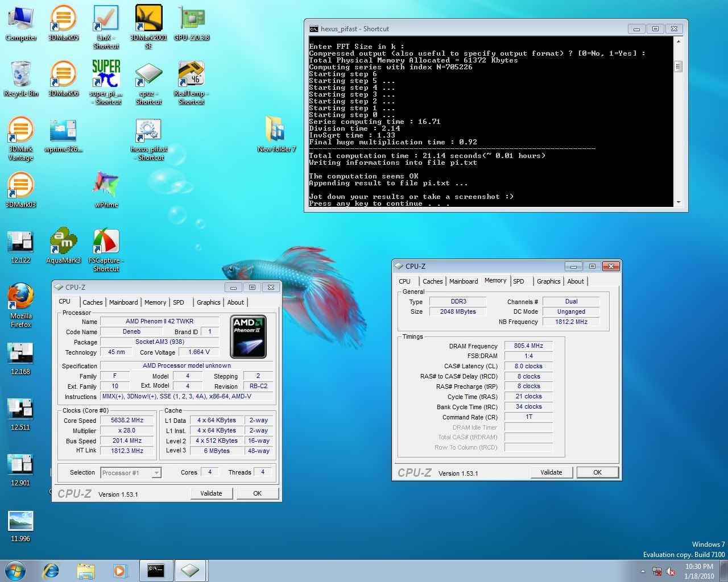Screen dimensions: 728x582
Task: Click OK in the Memory CPU-Z window
Action: tap(597, 472)
